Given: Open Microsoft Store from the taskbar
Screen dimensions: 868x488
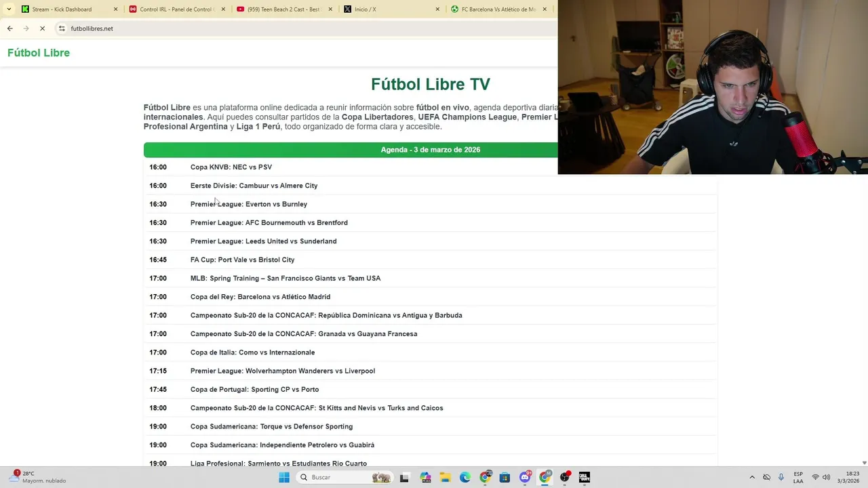Looking at the screenshot, I should click(x=505, y=477).
